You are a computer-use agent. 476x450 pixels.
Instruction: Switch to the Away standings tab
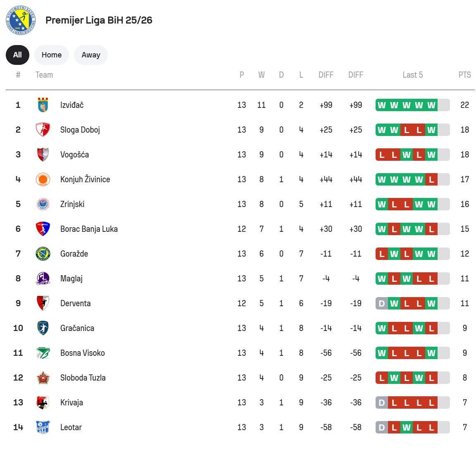pos(91,55)
